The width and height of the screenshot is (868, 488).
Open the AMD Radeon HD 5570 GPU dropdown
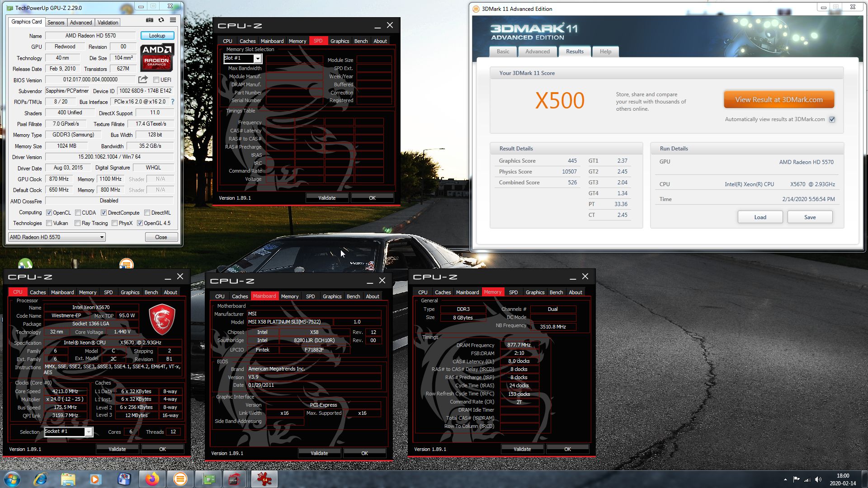[57, 237]
